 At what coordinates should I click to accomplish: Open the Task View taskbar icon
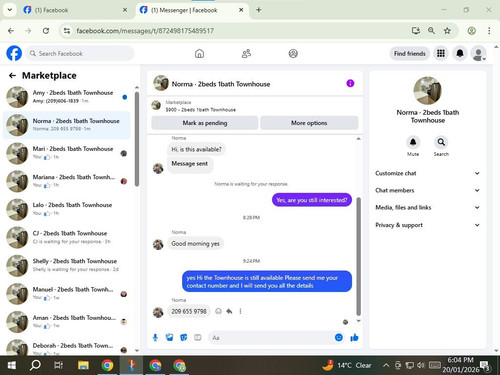click(x=59, y=365)
